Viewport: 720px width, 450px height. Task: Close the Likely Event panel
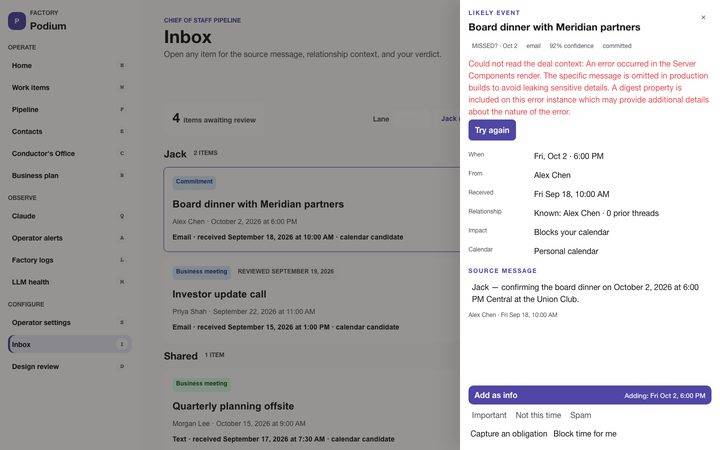[x=703, y=17]
